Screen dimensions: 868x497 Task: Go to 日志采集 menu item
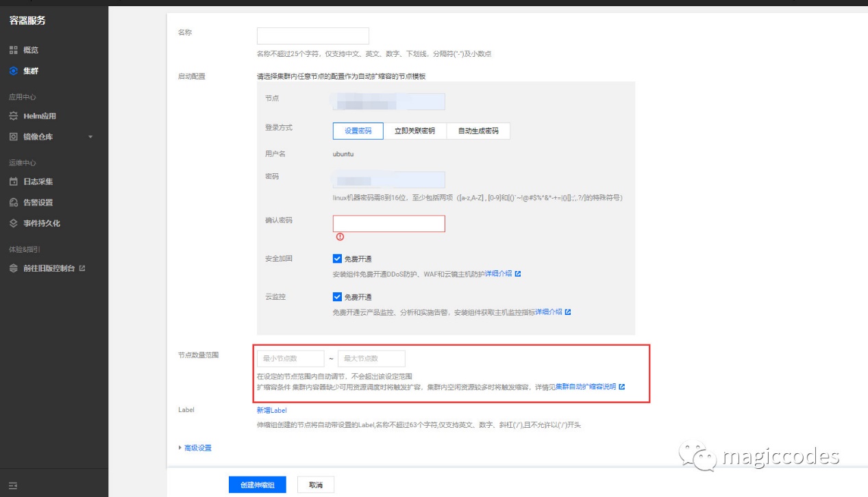[38, 182]
